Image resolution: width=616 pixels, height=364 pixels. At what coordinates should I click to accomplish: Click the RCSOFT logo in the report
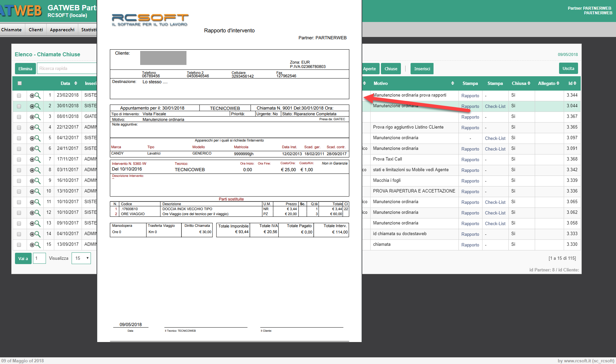(150, 20)
